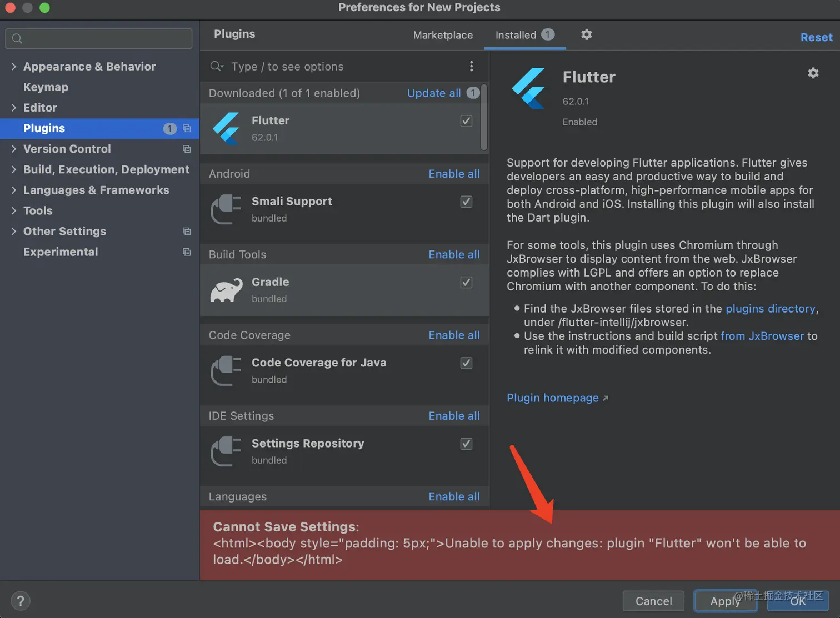Click the Plugins sidebar update badge

click(169, 129)
